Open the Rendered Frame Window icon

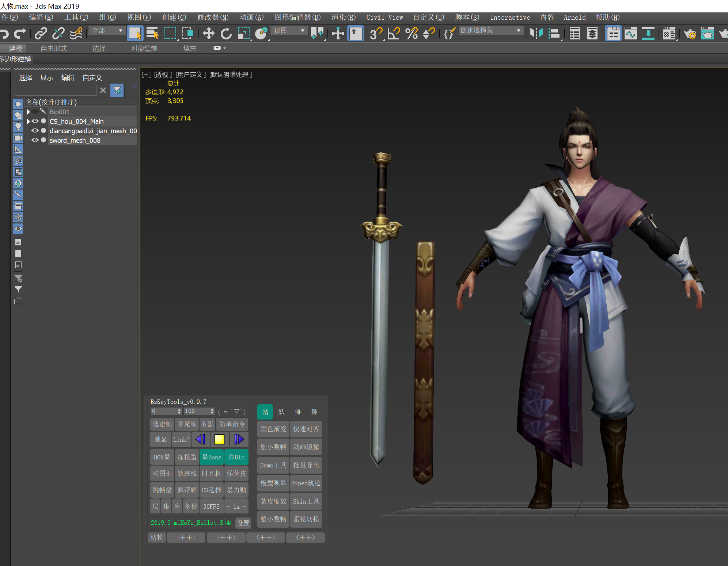click(x=708, y=34)
